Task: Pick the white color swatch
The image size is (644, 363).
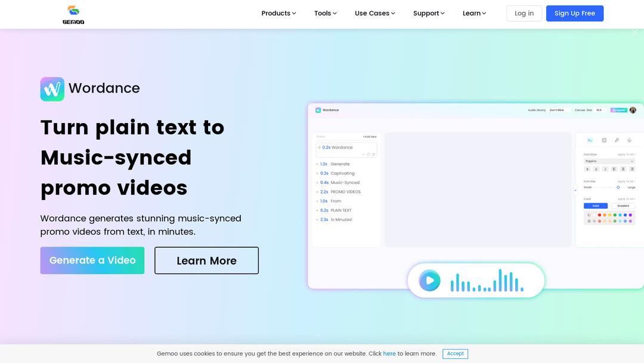Action: [x=595, y=215]
